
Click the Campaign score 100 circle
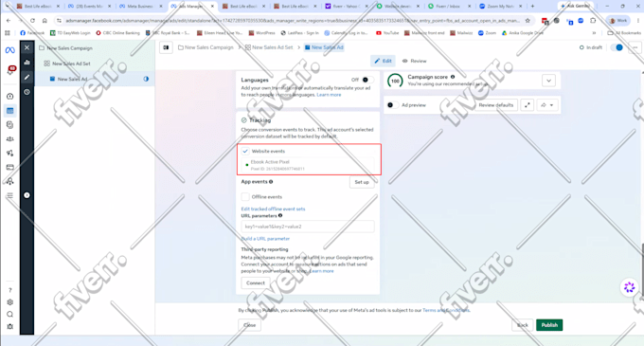395,81
